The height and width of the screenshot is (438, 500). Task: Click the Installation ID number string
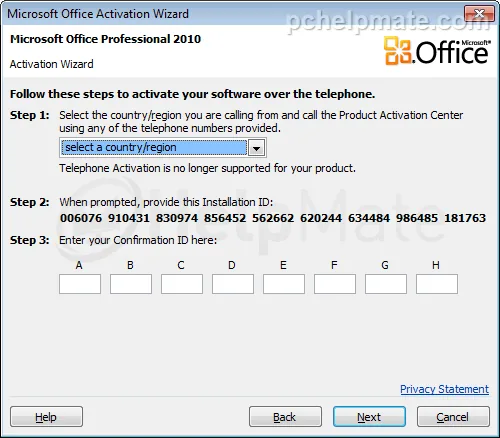pos(273,218)
